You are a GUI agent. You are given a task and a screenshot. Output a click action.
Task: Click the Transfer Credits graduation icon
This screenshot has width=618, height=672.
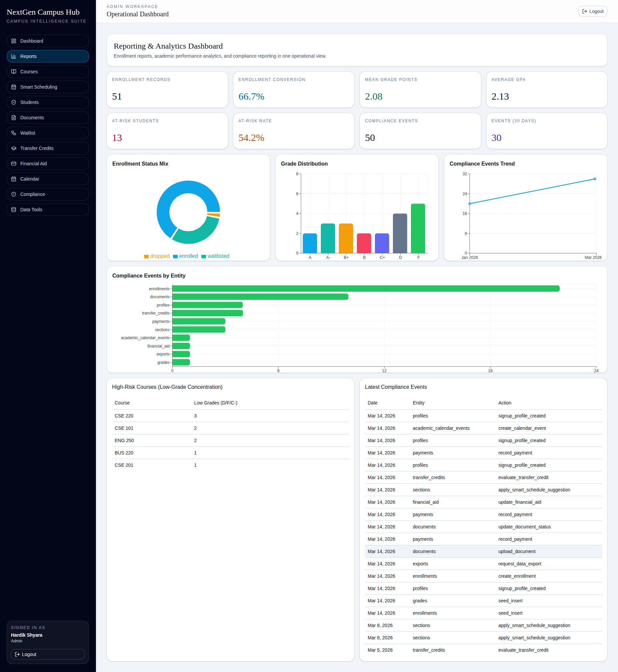pyautogui.click(x=14, y=148)
